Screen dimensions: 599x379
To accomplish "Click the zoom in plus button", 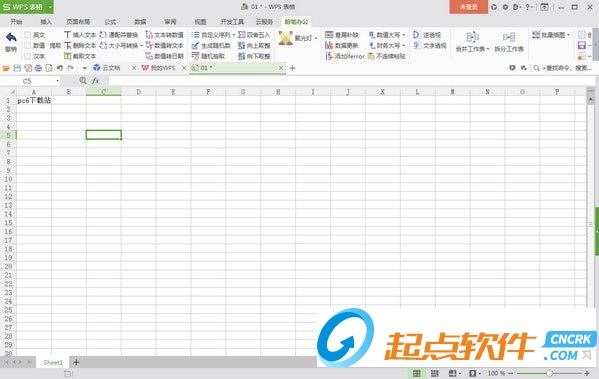I will 587,373.
